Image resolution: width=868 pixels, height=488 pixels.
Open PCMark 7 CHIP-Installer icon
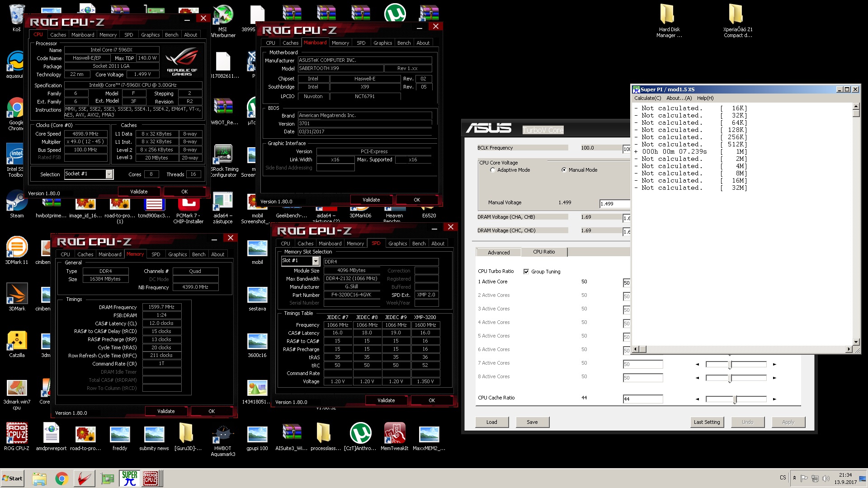coord(189,211)
